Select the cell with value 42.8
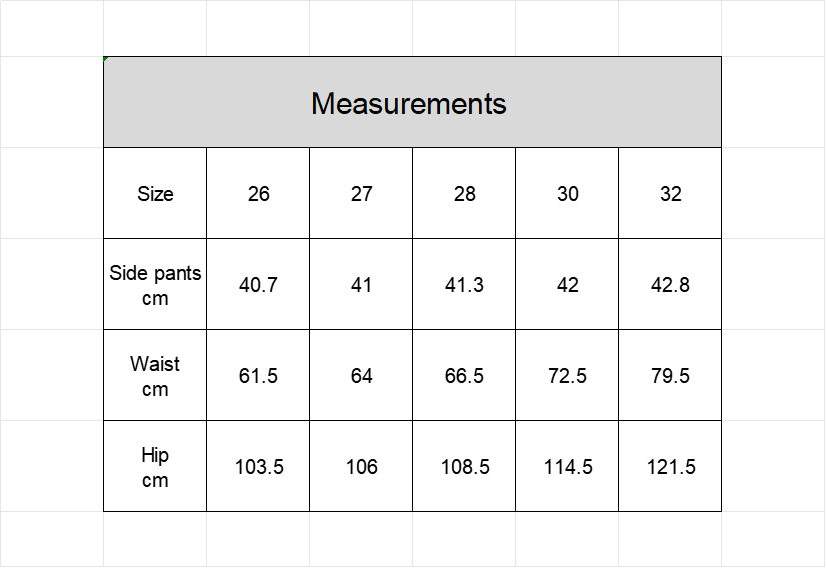826x568 pixels. (x=670, y=285)
